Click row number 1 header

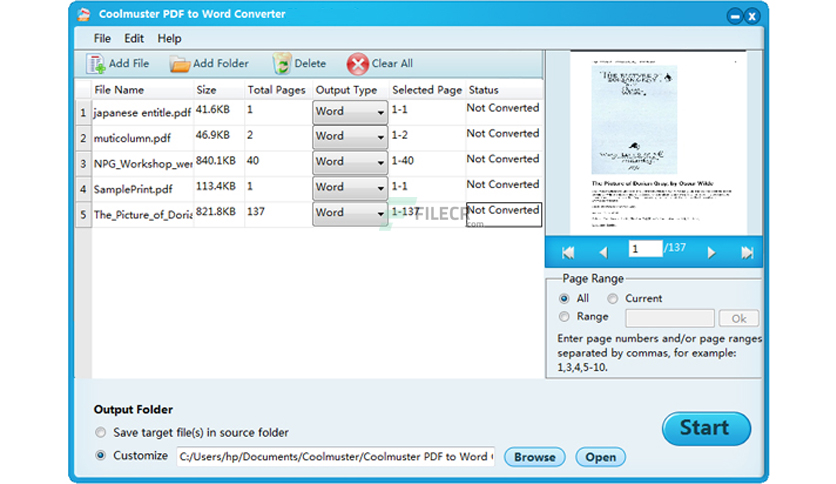point(83,113)
